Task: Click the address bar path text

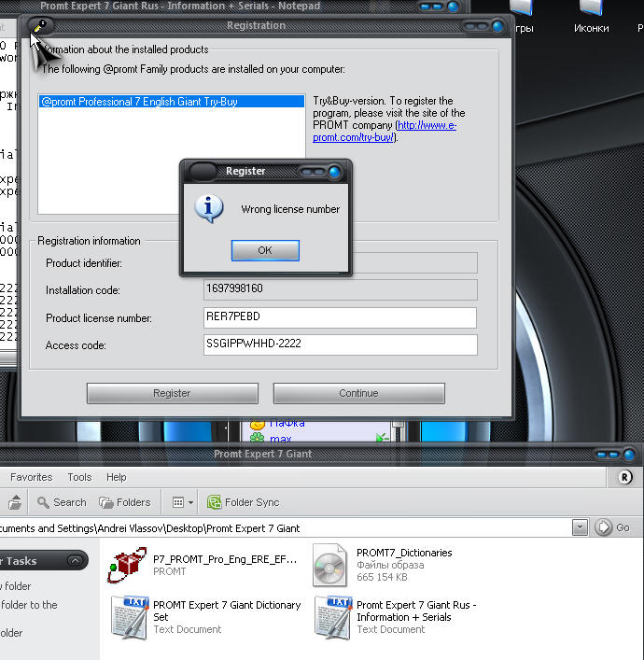Action: click(x=149, y=528)
